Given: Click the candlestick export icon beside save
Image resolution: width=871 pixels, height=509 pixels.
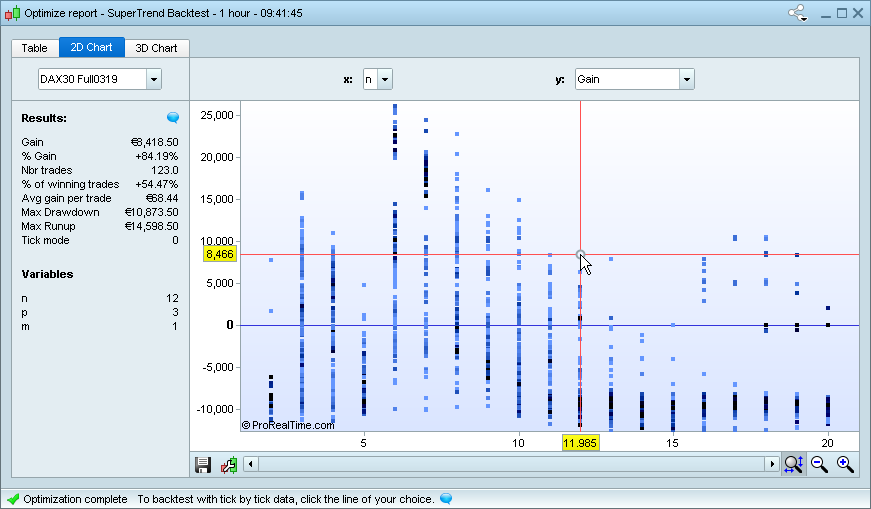Looking at the screenshot, I should (x=229, y=465).
